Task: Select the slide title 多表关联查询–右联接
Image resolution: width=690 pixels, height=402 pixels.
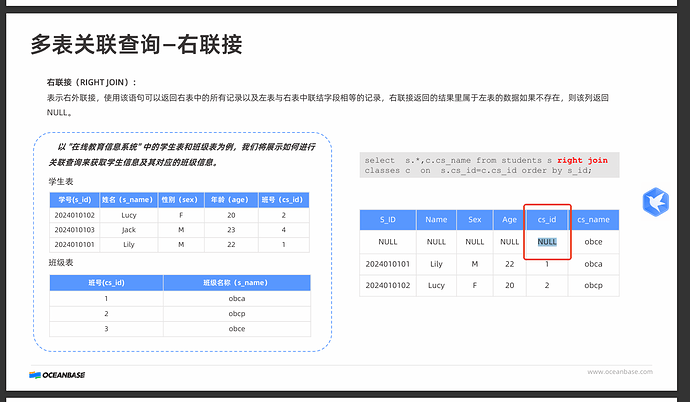Action: (x=136, y=44)
